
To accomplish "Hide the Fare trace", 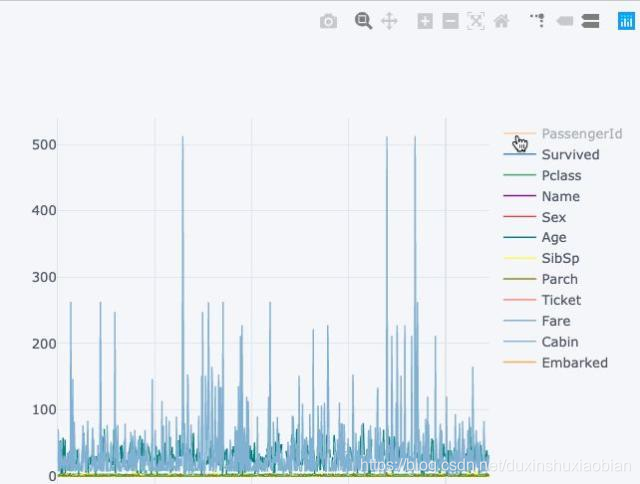I will tap(537, 321).
